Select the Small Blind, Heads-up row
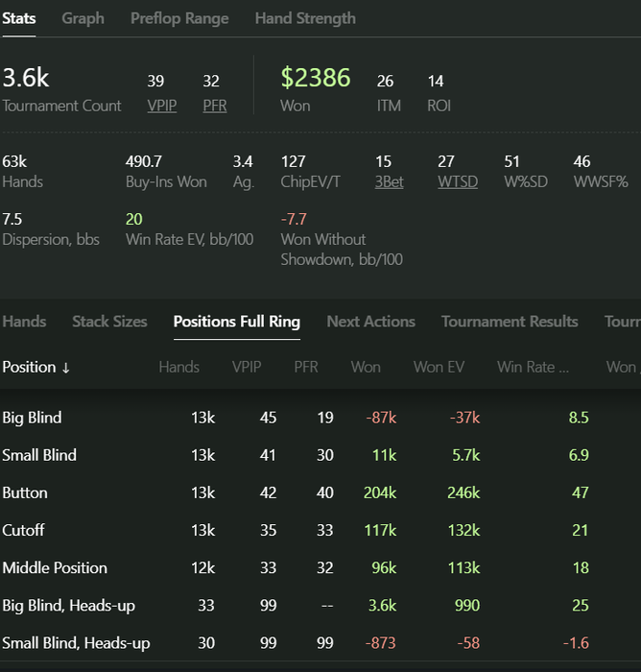The height and width of the screenshot is (672, 641). (76, 642)
